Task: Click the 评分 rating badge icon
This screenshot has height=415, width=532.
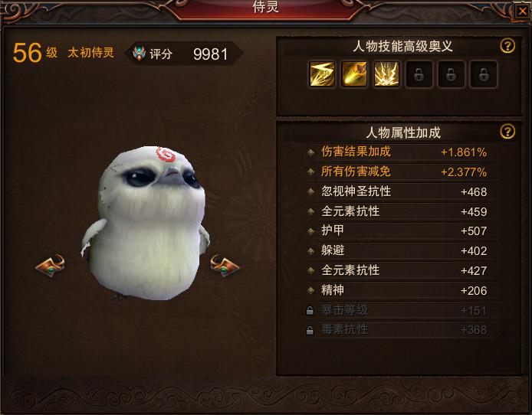Action: point(139,54)
